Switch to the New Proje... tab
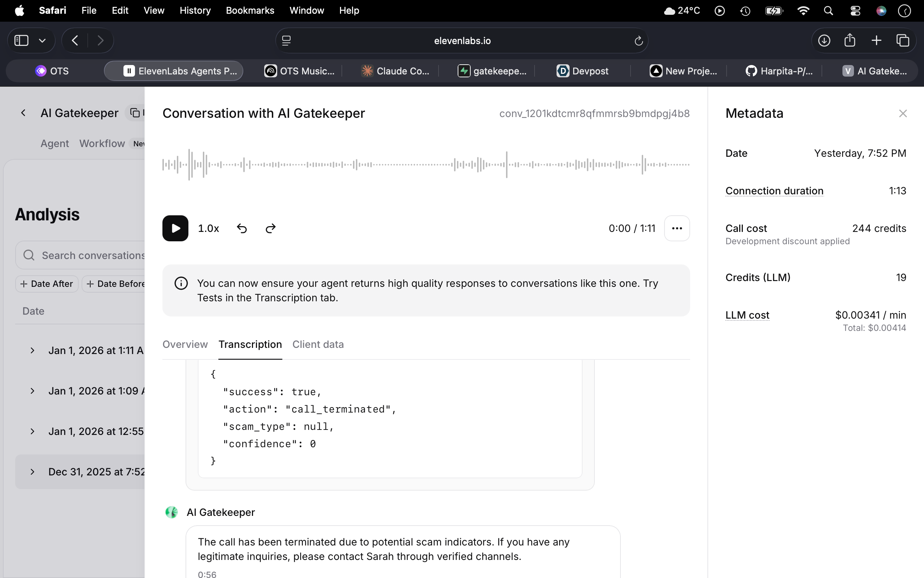This screenshot has width=924, height=578. point(684,71)
